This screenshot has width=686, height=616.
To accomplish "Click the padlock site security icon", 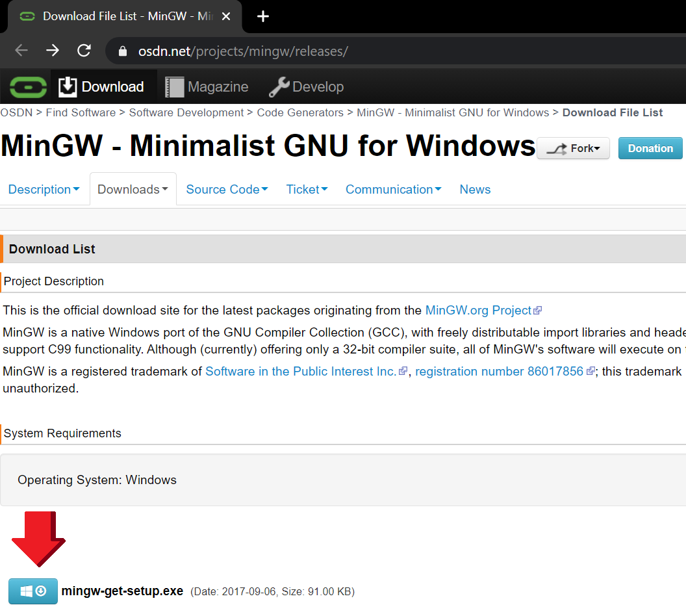I will pyautogui.click(x=123, y=51).
